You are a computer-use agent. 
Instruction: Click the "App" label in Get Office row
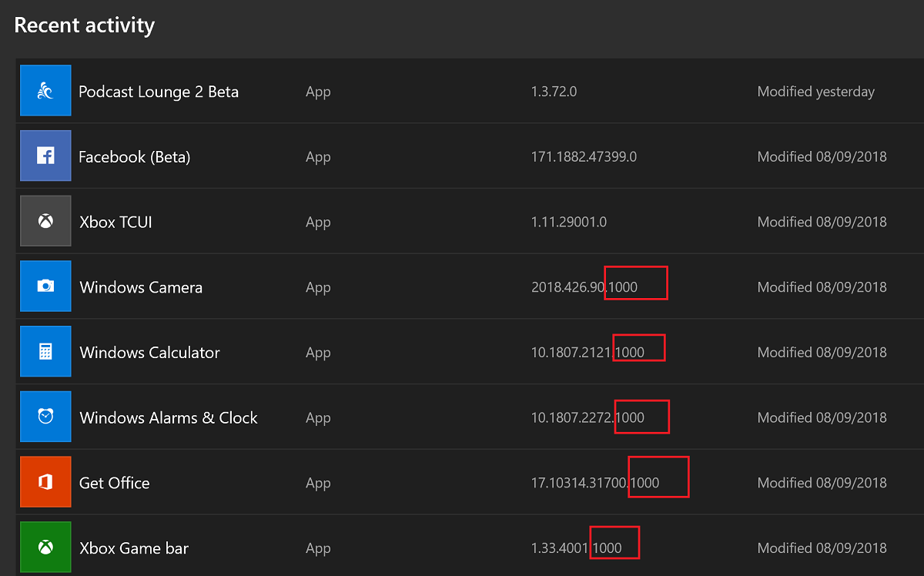coord(318,484)
